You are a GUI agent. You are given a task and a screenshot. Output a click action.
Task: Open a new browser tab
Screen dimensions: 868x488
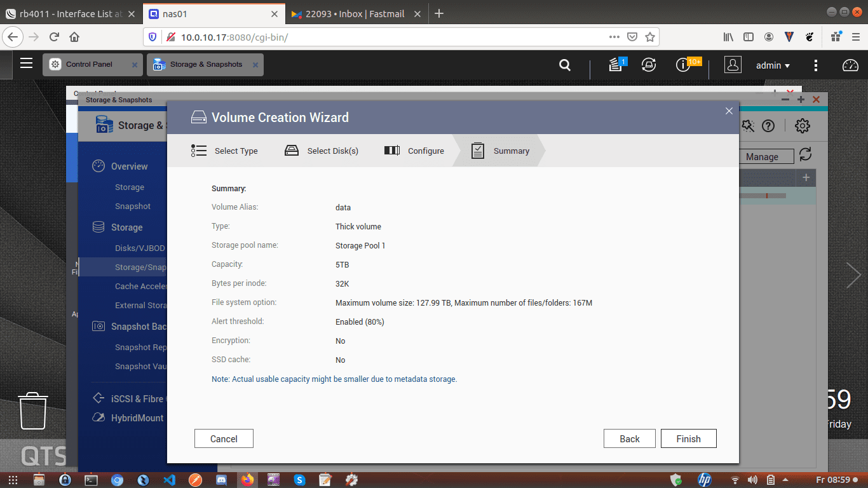coord(439,14)
